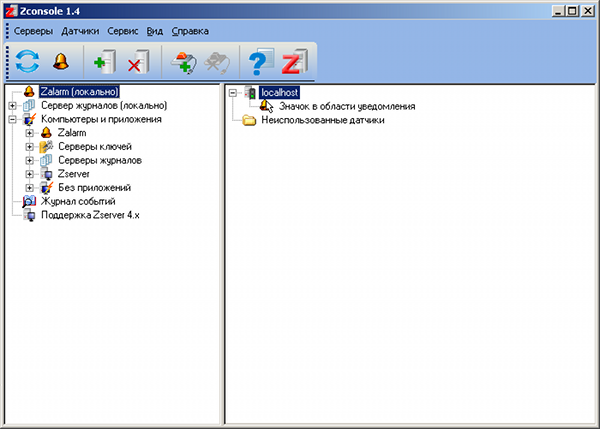
Task: Collapse the Компьютеры и приложения node
Action: click(x=12, y=119)
